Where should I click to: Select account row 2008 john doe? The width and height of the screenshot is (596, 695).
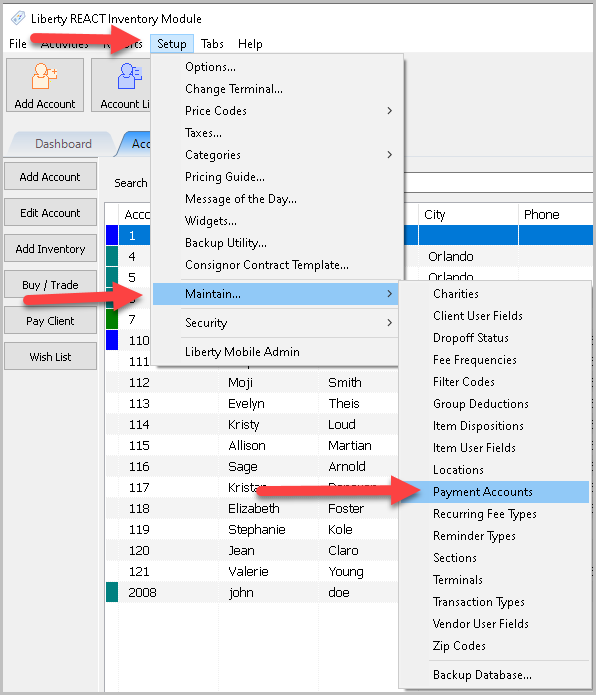pos(252,593)
